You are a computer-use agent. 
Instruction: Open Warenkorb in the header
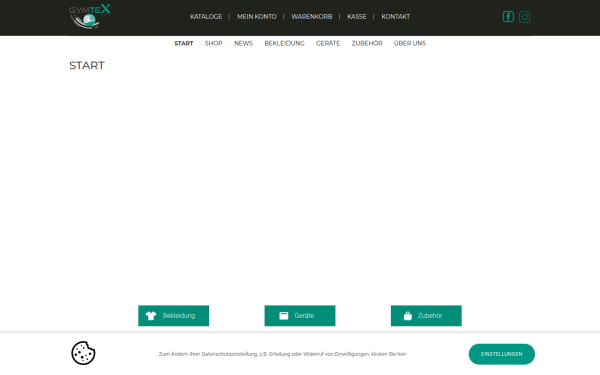(x=311, y=16)
